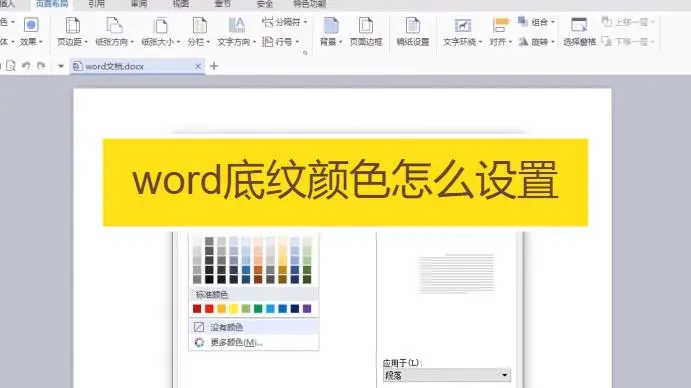Click the 标准颜色 section header
This screenshot has height=388, width=691.
click(x=254, y=295)
